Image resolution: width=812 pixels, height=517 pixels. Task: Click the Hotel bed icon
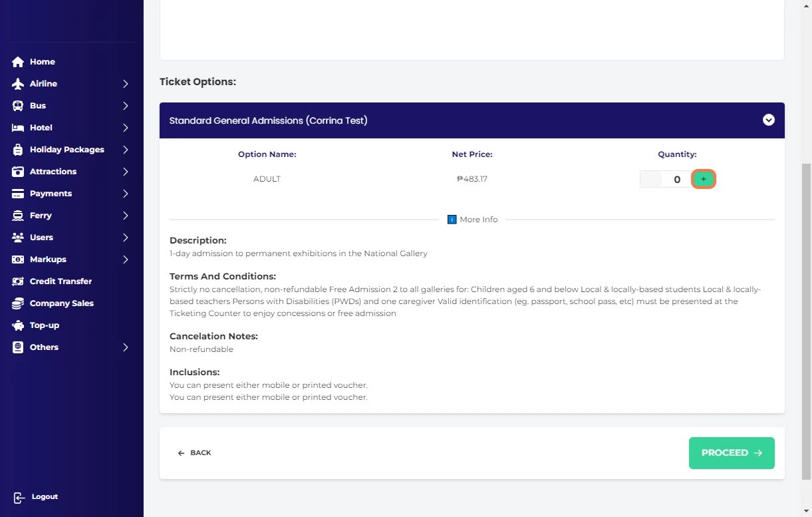(x=18, y=128)
